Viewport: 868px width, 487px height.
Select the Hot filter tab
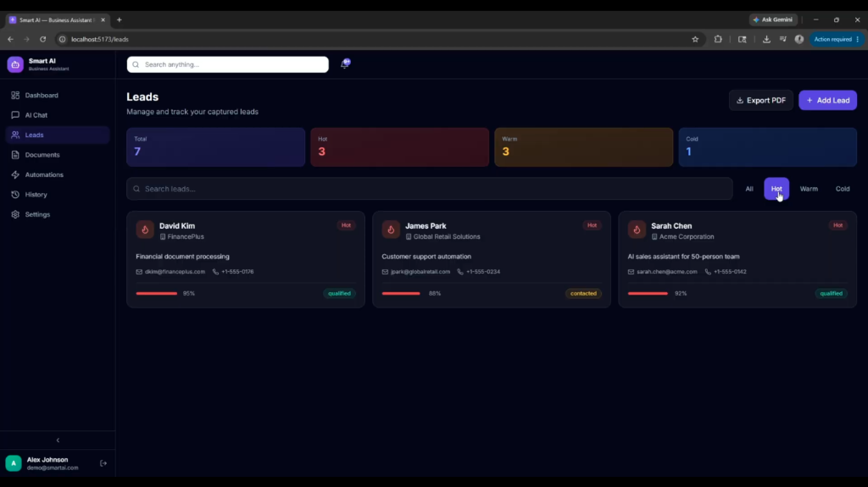[x=776, y=189]
